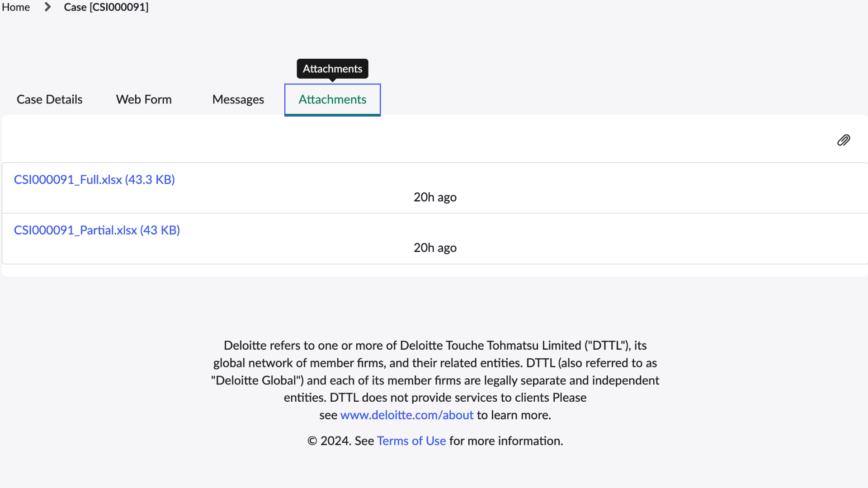Download CSI000091_Full.xlsx attachment
868x488 pixels.
pos(94,179)
